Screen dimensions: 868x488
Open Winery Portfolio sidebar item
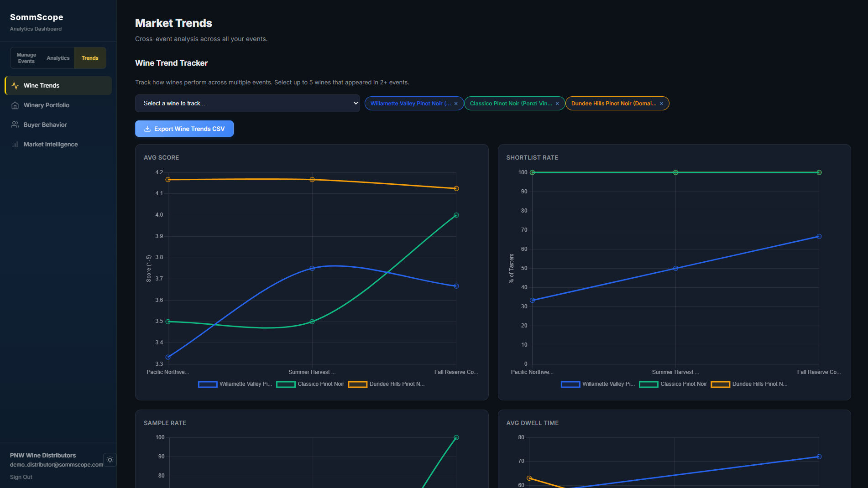point(58,105)
